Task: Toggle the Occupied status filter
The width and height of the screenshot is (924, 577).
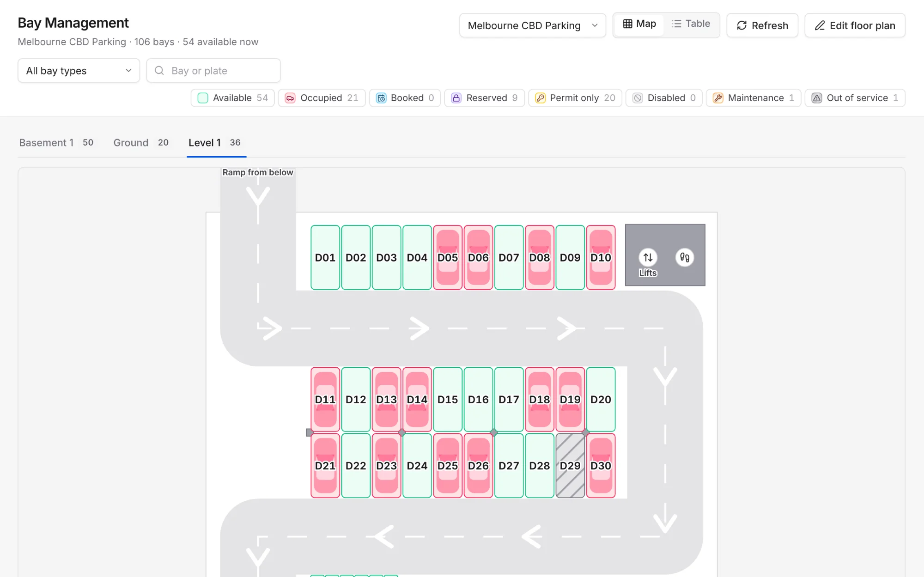Action: 322,98
